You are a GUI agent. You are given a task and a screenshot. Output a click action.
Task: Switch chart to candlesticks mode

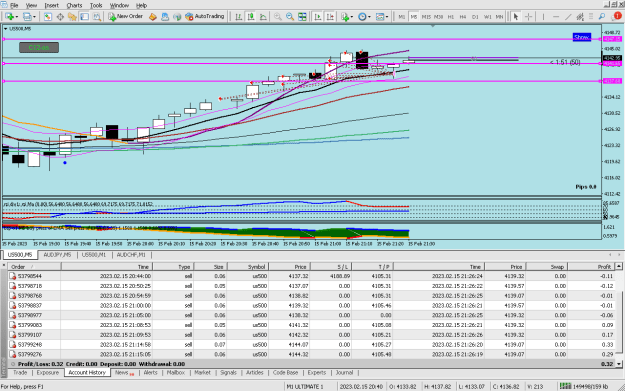(x=251, y=17)
